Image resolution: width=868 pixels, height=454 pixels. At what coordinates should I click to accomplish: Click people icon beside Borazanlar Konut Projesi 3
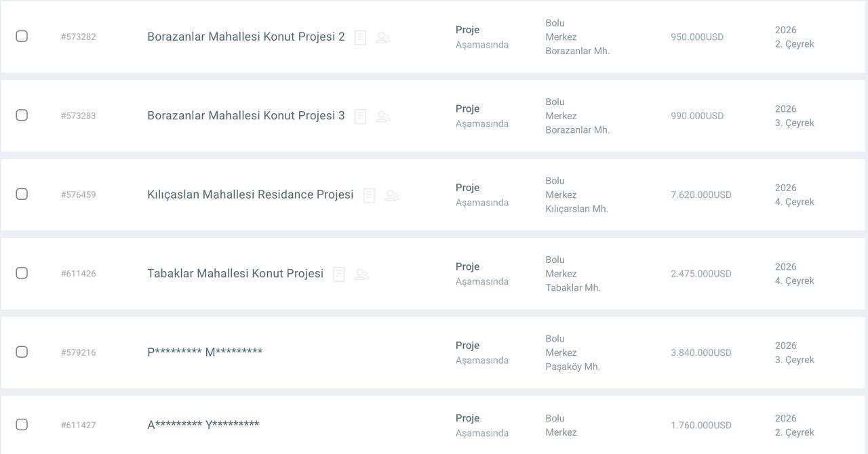(383, 117)
